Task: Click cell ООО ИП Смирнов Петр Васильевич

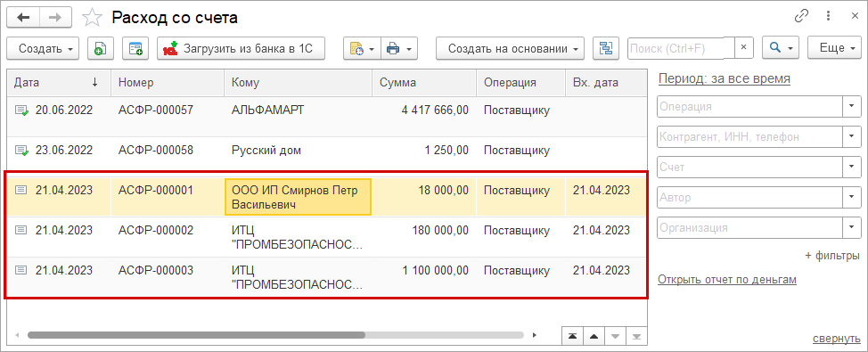Action: click(299, 196)
